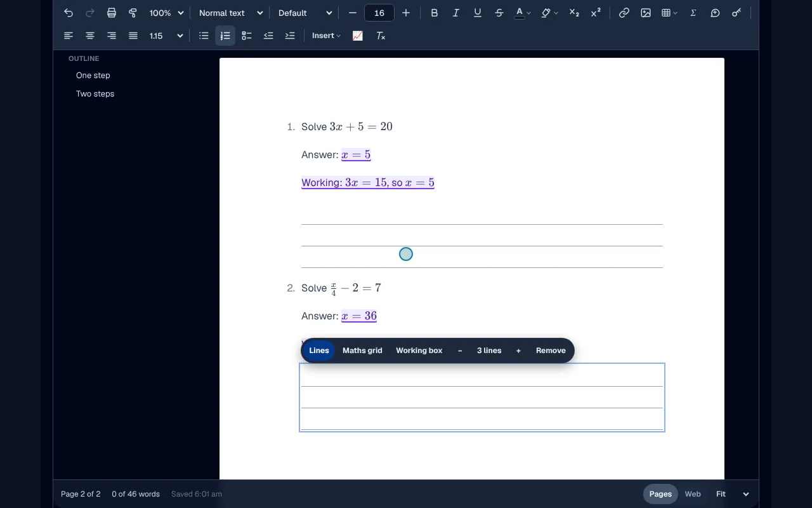Clear text formatting
Viewport: 812px width, 508px height.
(381, 36)
